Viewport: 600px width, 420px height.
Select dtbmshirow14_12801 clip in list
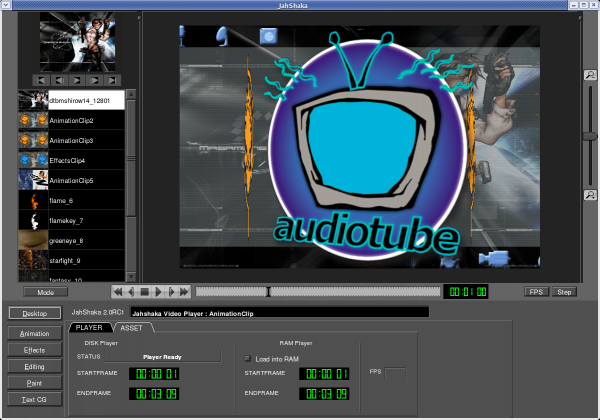point(72,100)
